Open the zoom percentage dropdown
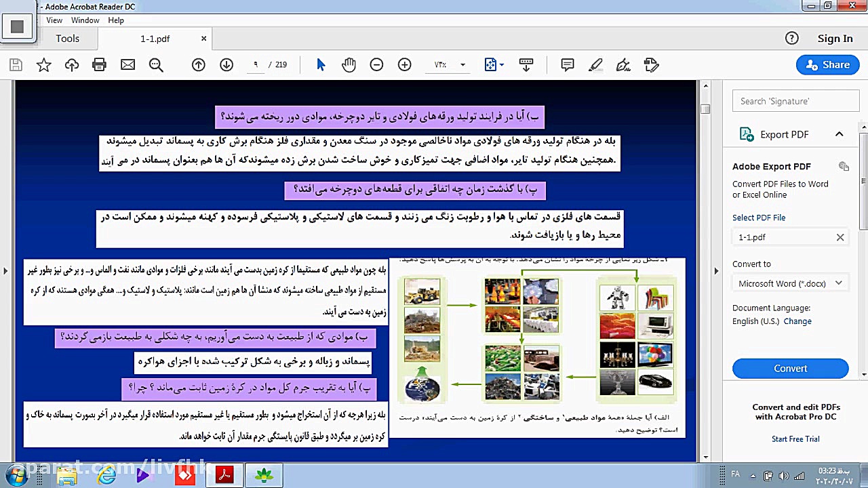The image size is (868, 488). click(462, 64)
